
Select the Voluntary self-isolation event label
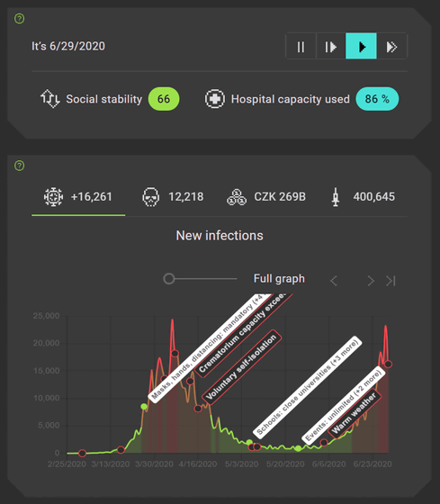point(241,367)
